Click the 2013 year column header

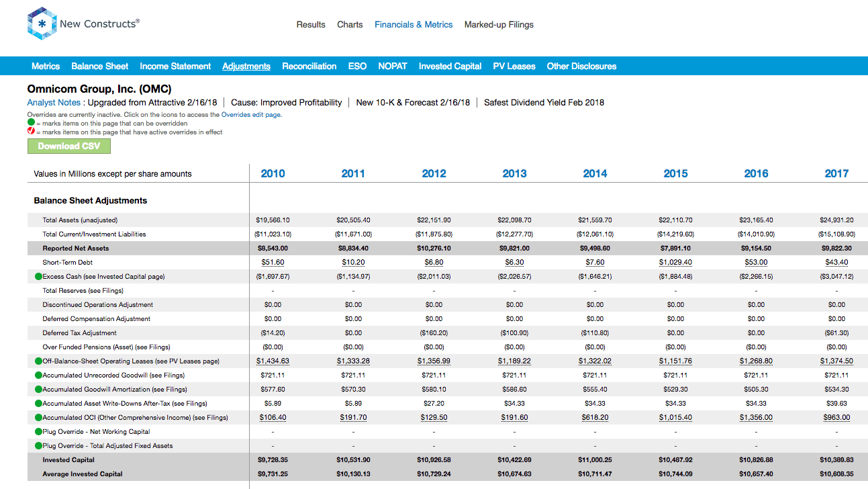tap(514, 173)
